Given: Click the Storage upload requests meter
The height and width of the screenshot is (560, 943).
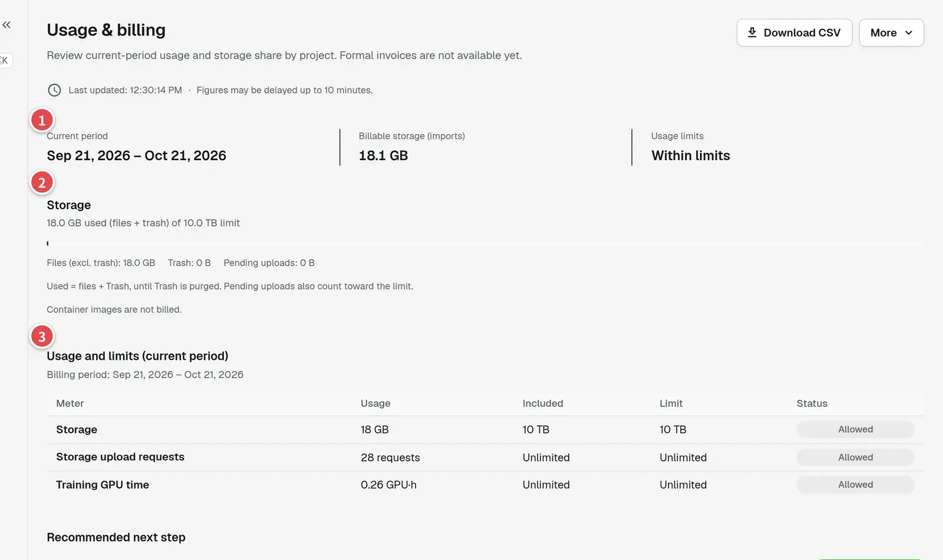Looking at the screenshot, I should tap(120, 457).
